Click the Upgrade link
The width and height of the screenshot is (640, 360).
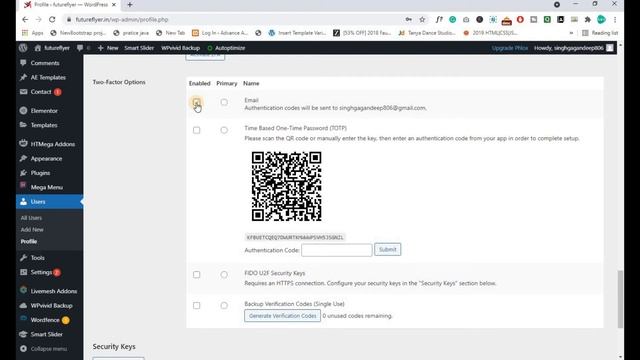[x=509, y=48]
